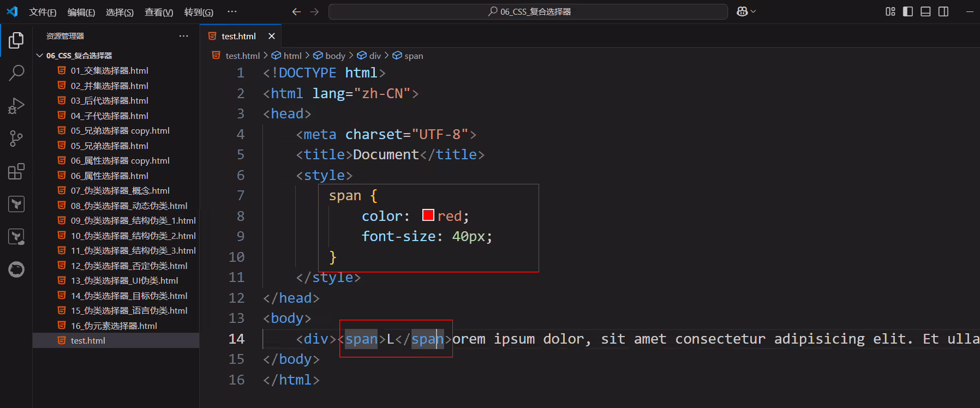Open Explorer more actions menu
The image size is (980, 408).
coord(183,36)
